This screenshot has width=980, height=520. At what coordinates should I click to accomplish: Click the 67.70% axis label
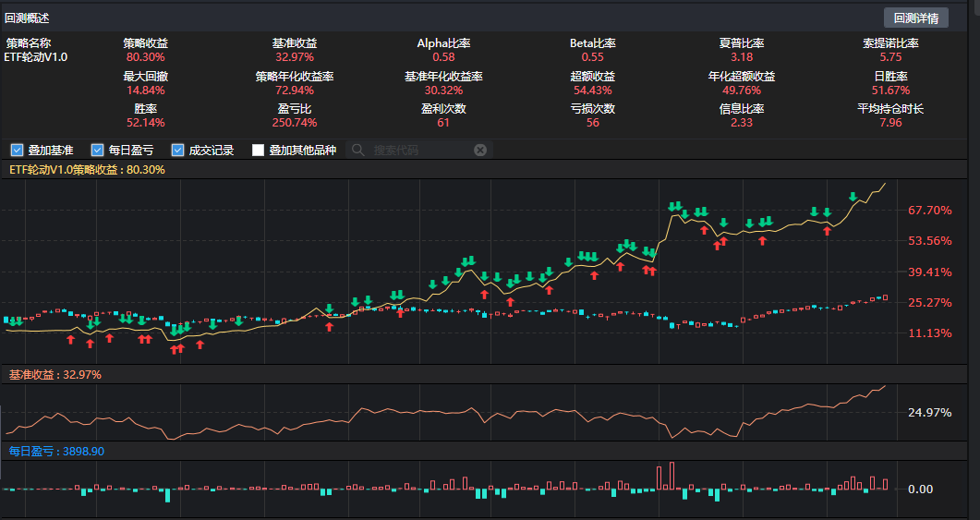930,210
